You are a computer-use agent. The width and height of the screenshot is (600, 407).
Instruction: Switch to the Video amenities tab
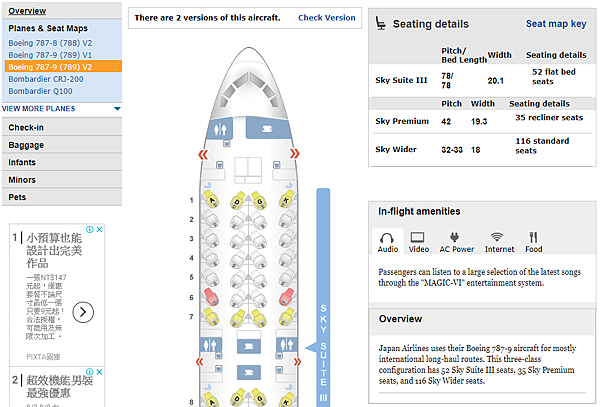pos(418,243)
